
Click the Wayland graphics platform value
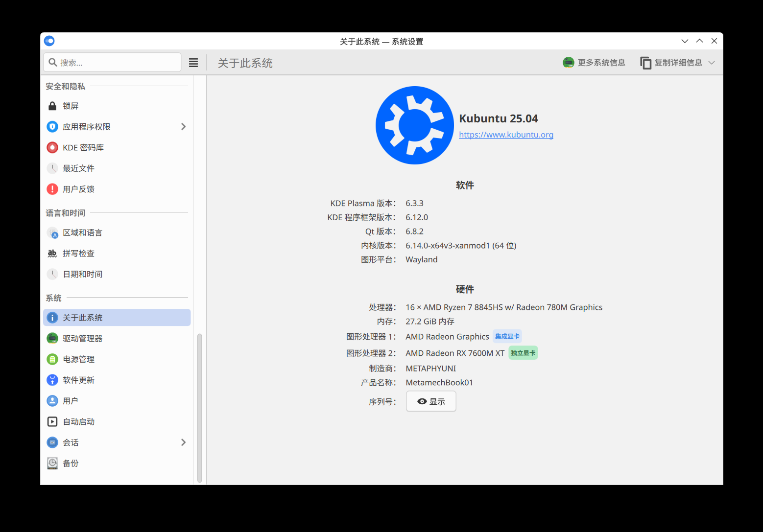[x=422, y=260]
